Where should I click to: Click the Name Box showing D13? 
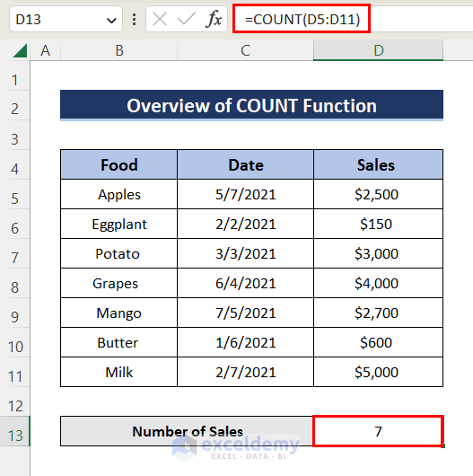pos(66,19)
